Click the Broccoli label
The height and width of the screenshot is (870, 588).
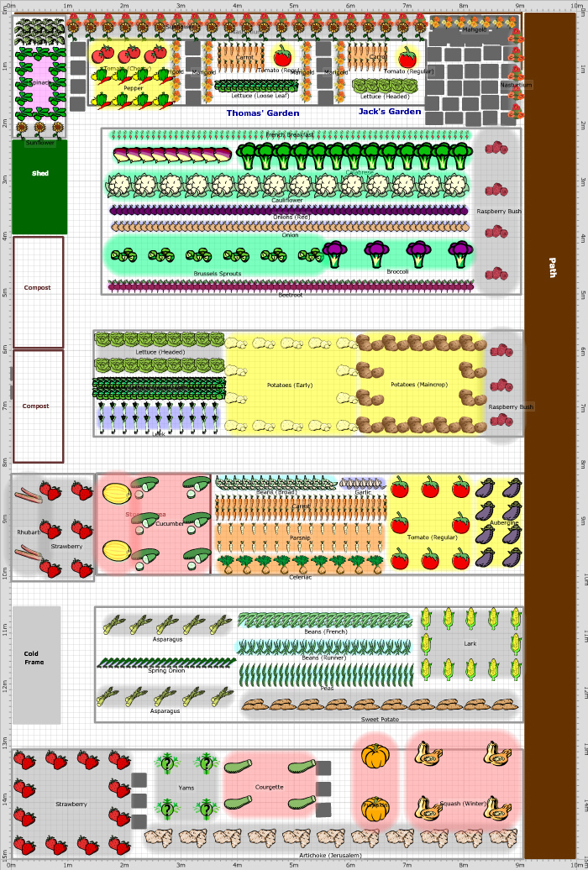click(397, 271)
